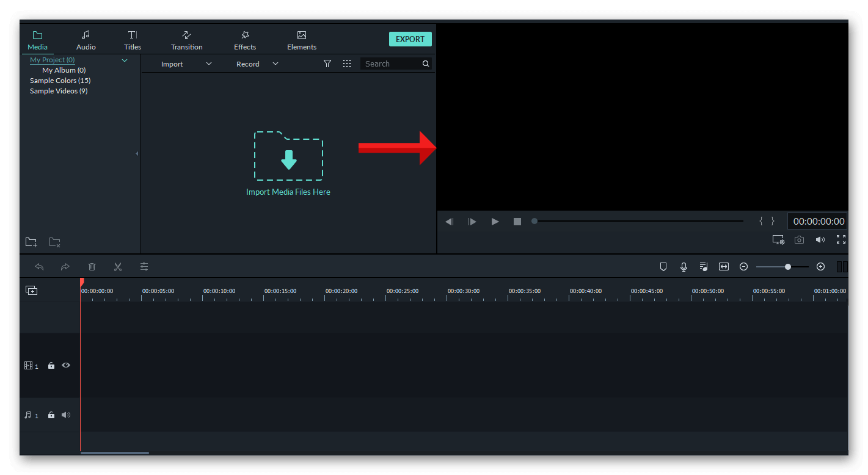This screenshot has height=475, width=868.
Task: Click the delete folder icon
Action: (55, 242)
